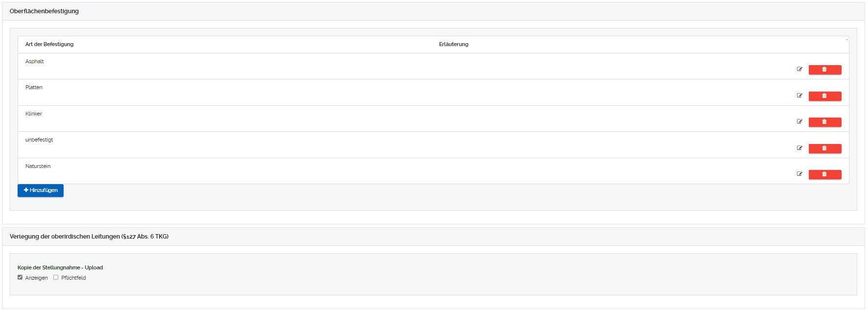Click the Art der Befestigung column header
Viewport: 868px width, 312px height.
pos(49,44)
